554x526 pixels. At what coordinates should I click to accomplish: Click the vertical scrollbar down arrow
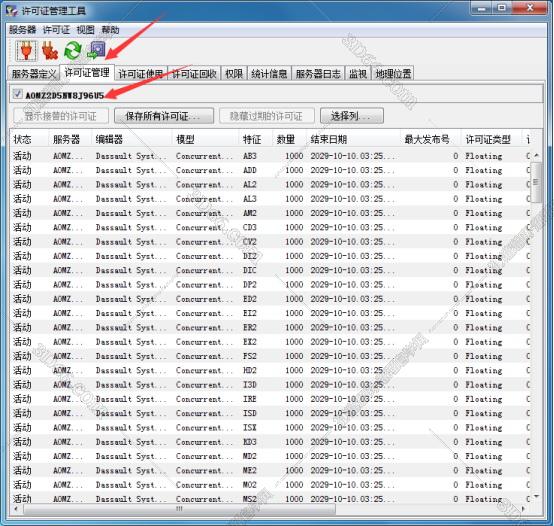pyautogui.click(x=536, y=497)
